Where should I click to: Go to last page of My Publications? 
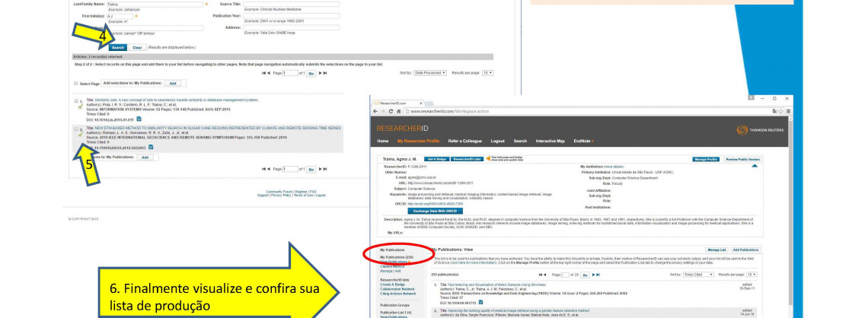coord(598,275)
